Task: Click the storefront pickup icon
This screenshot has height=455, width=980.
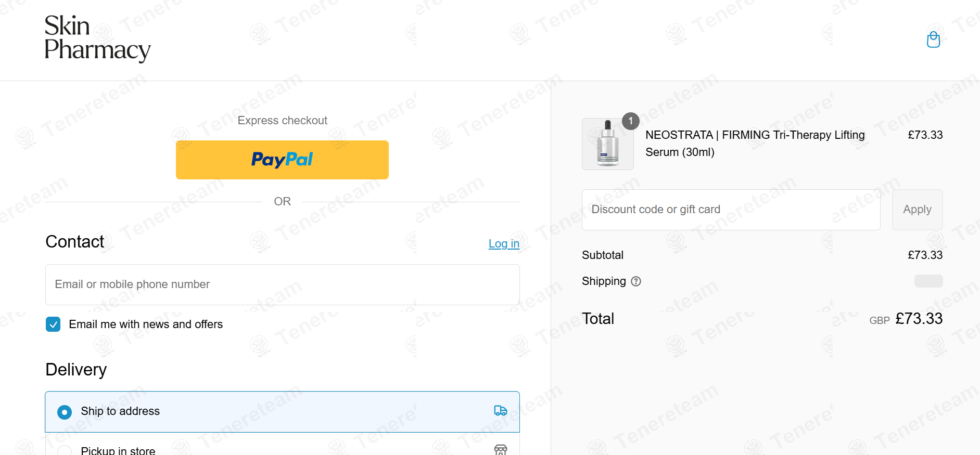Action: [x=500, y=450]
